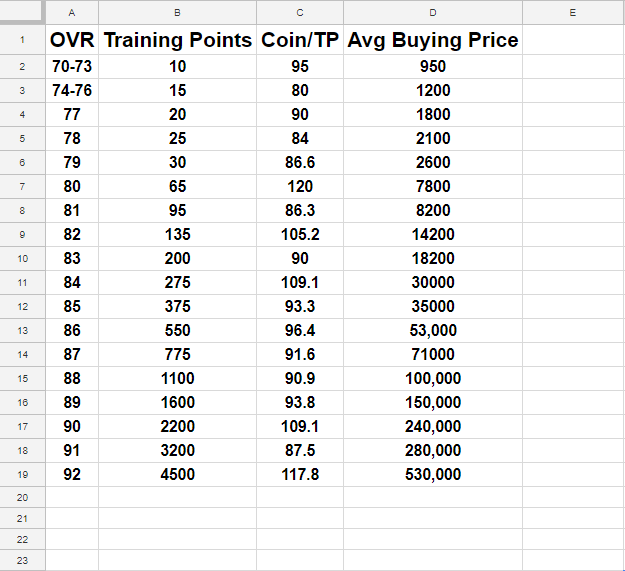Viewport: 625px width, 571px height.
Task: Select the cell containing "74-76"
Action: tap(72, 90)
